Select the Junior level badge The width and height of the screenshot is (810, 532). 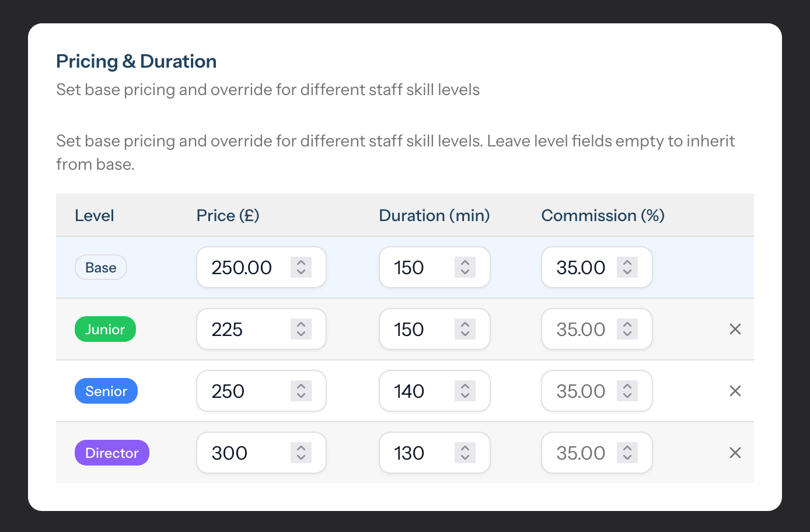[x=105, y=329]
